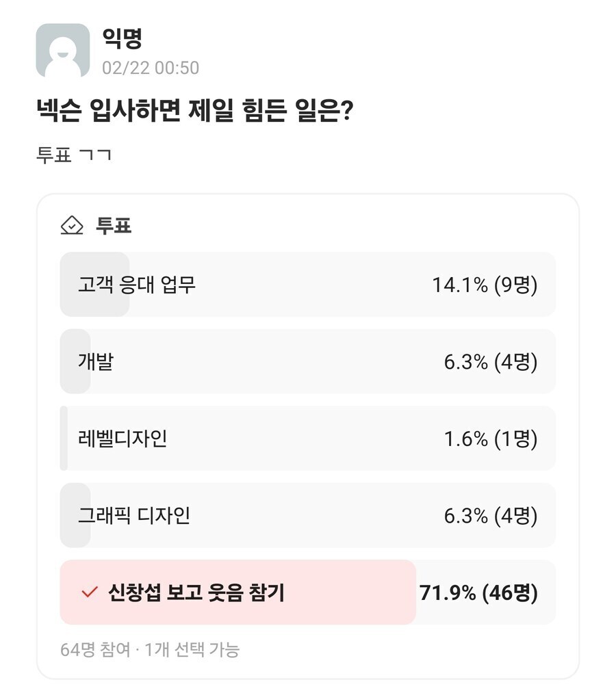Click the 신창섭 보고 웃음 참기 option label
Screen dimensions: 616x691
click(196, 592)
